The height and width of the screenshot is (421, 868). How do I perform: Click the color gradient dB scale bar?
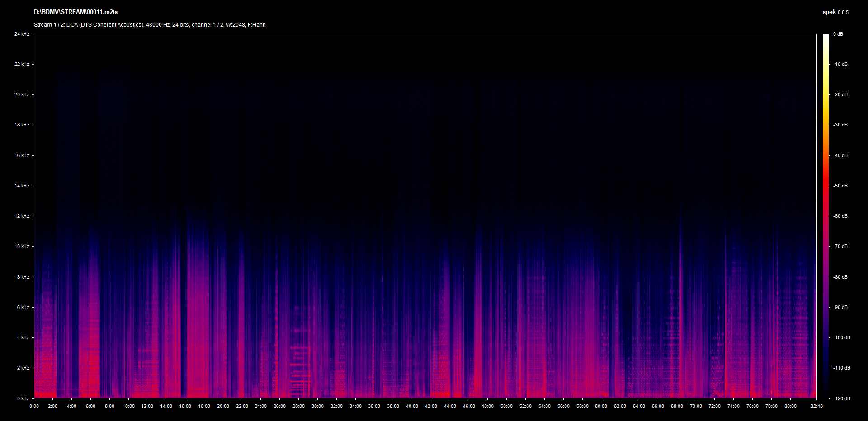(x=826, y=216)
